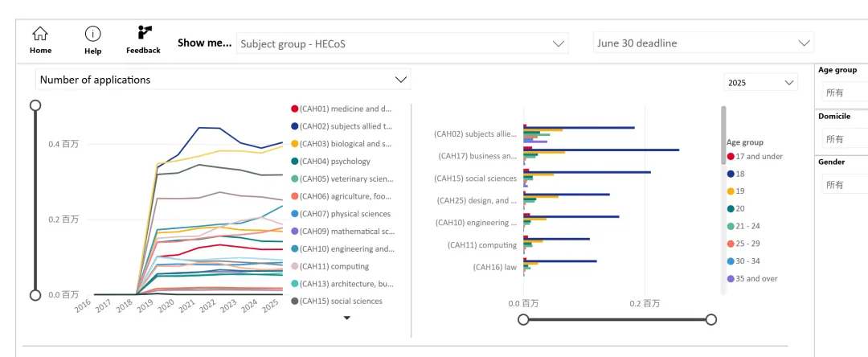Expand the June 30 deadline dropdown
Viewport: 868px width, 357px height.
(703, 43)
